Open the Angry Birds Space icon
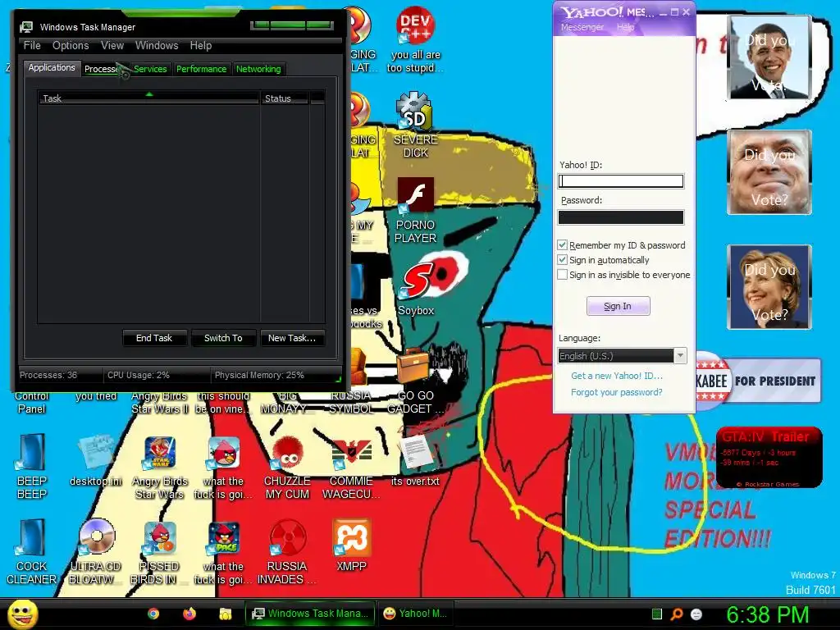 click(x=223, y=537)
